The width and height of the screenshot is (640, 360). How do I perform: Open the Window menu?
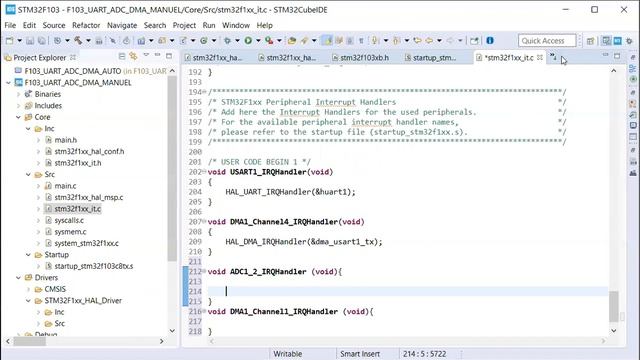[236, 25]
